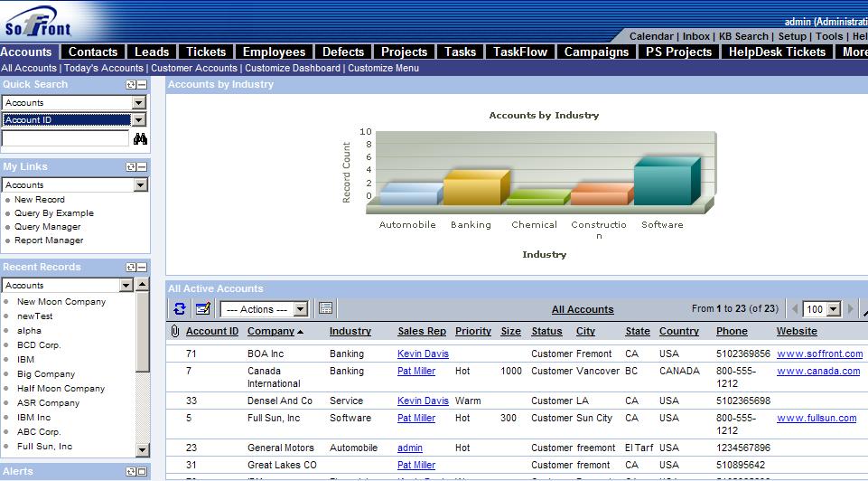Image resolution: width=868 pixels, height=481 pixels.
Task: Click Great Lakes CO company cell
Action: [x=282, y=465]
